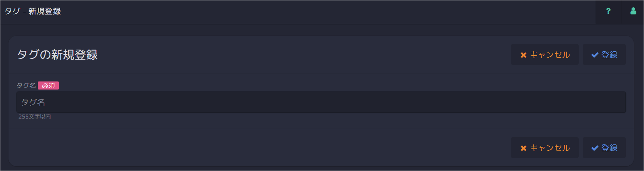Click the キャンセル text on bottom button

point(550,148)
